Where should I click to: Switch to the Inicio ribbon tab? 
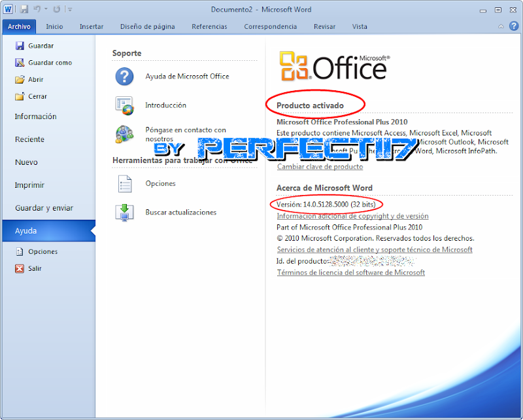point(54,27)
